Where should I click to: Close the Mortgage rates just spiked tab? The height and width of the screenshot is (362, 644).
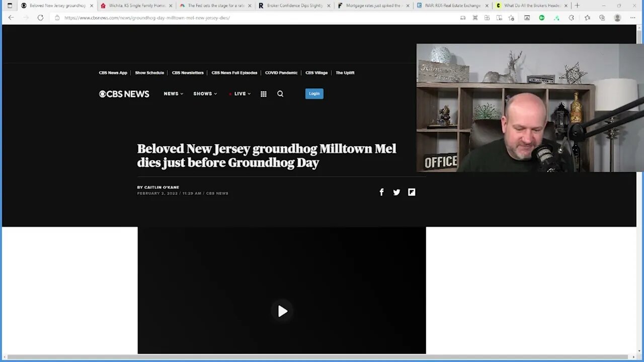408,6
